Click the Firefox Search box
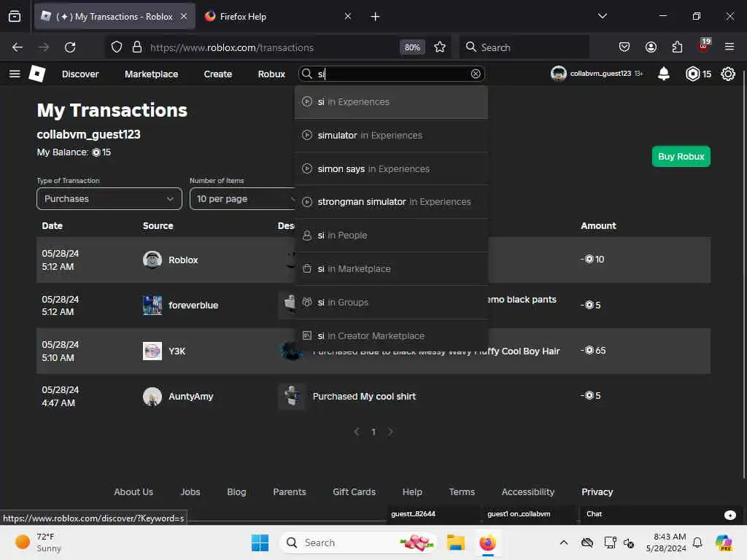Image resolution: width=747 pixels, height=560 pixels. pos(524,47)
